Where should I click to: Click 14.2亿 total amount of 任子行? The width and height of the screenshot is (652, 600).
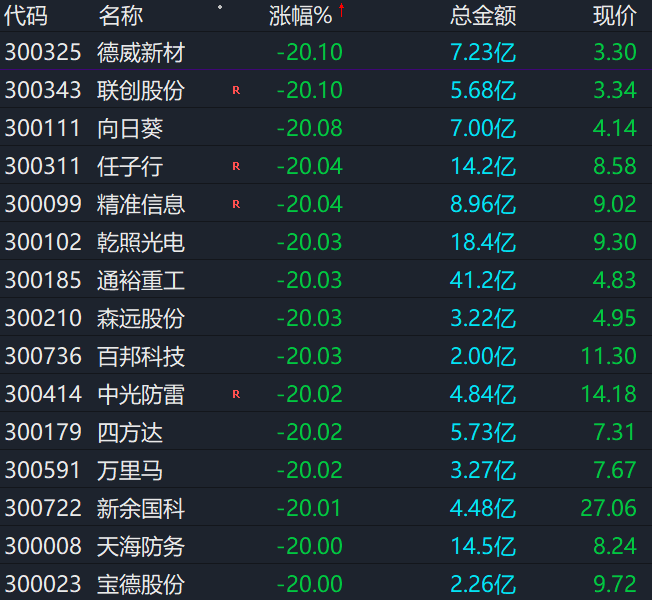[x=484, y=166]
